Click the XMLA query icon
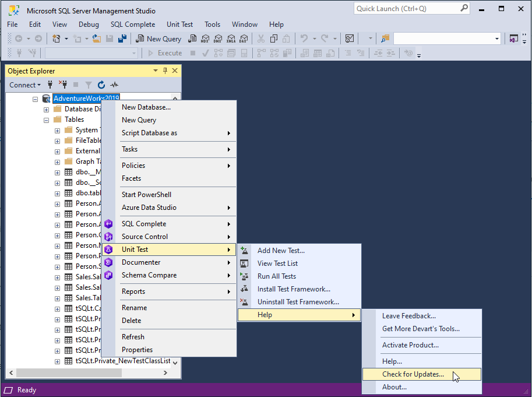Screen dimensions: 532x397 231,39
